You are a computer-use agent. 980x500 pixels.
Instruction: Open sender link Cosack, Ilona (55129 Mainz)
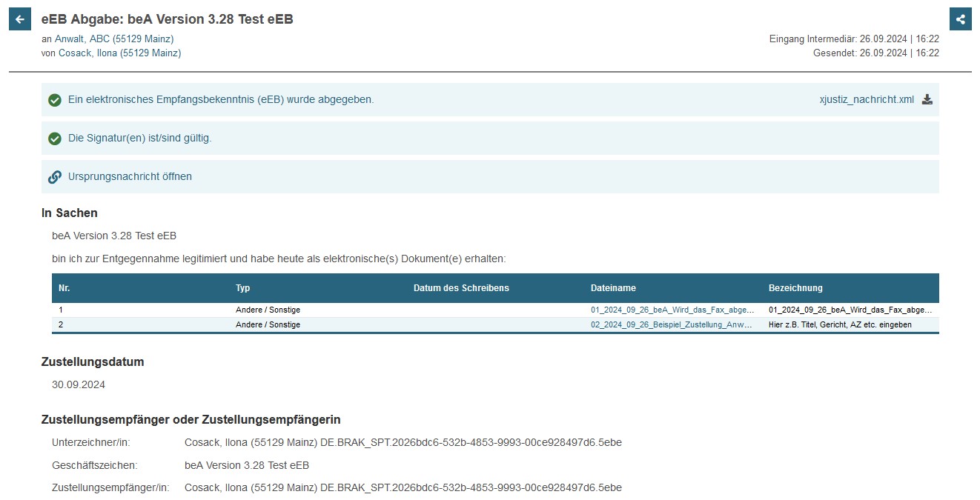coord(119,53)
